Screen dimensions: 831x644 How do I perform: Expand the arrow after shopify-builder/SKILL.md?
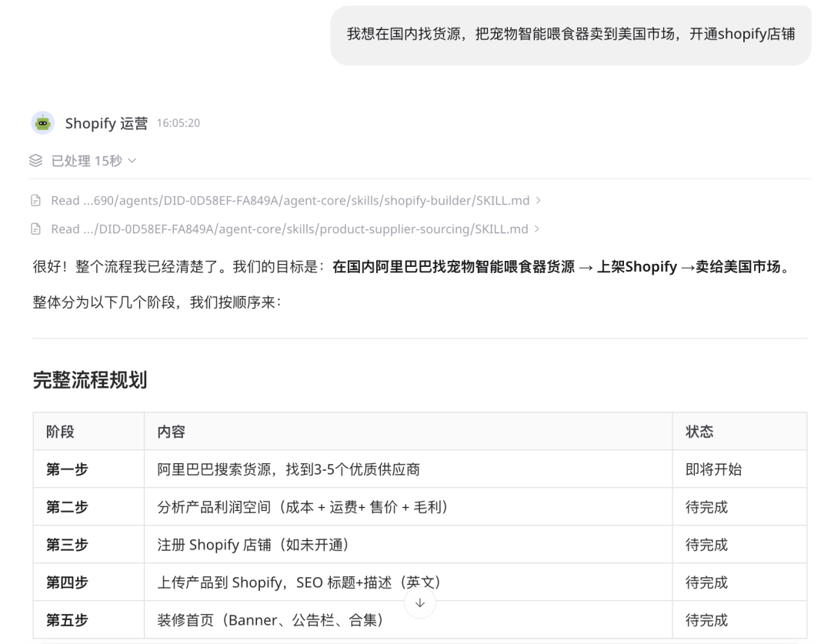[537, 201]
